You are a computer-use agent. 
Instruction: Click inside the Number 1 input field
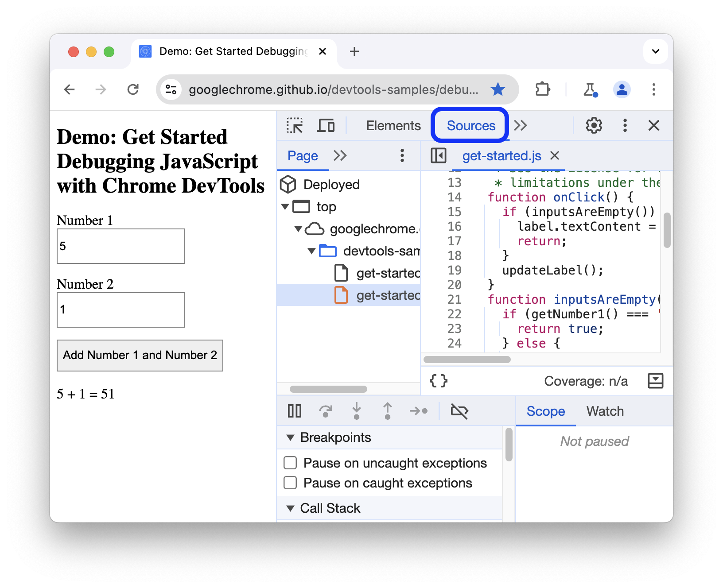(120, 246)
